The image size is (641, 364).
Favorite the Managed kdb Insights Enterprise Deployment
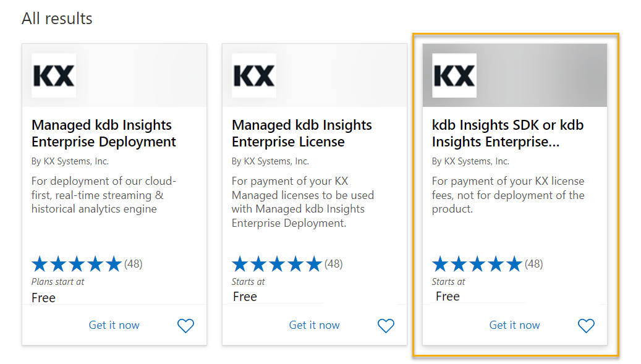(185, 326)
